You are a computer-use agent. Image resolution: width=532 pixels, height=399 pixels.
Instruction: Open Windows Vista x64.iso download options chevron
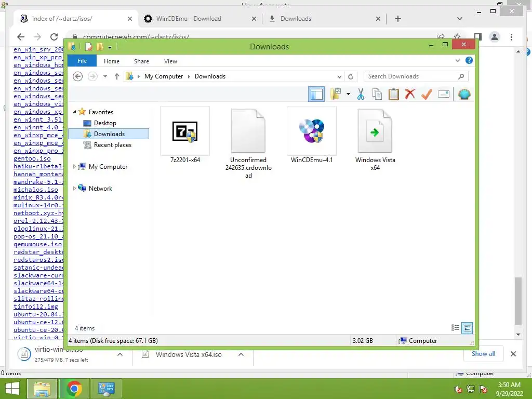[241, 354]
